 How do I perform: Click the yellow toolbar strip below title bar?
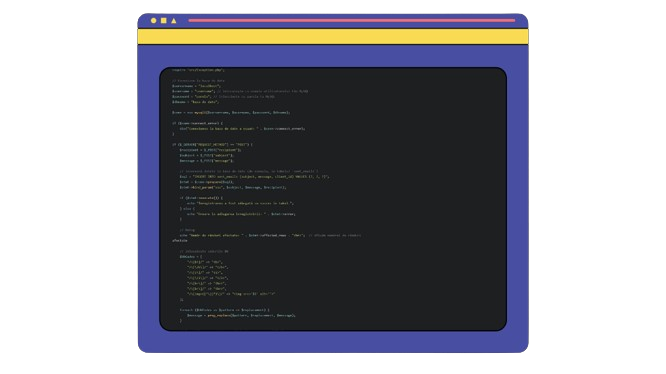coord(333,37)
